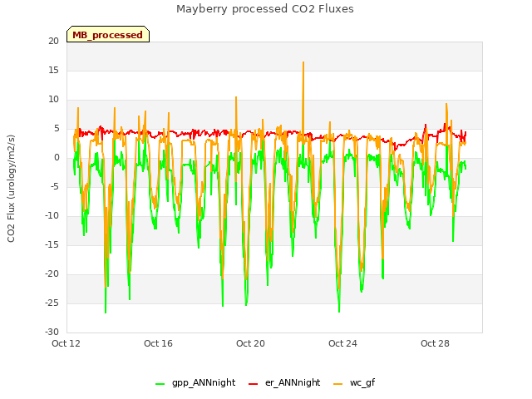Click the green gpp_ANNnight legend swatch

(160, 384)
